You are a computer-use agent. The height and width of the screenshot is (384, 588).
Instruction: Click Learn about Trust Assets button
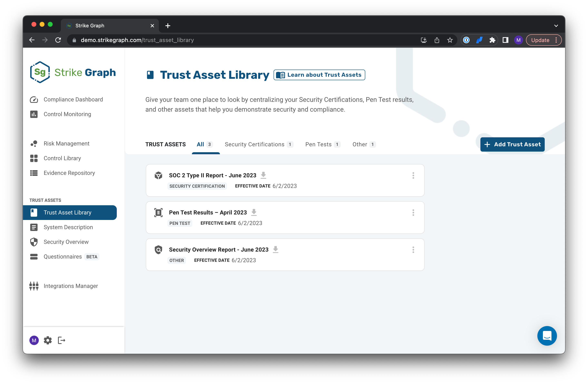pyautogui.click(x=319, y=75)
